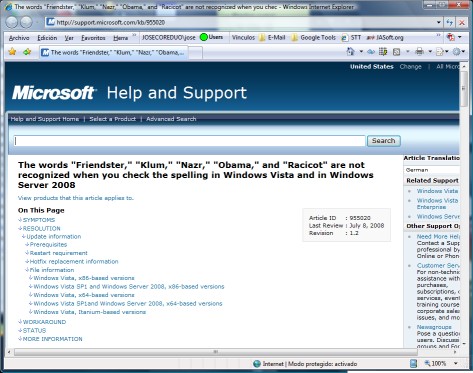Click the Add to Favorites icon
The height and width of the screenshot is (373, 473).
point(27,52)
